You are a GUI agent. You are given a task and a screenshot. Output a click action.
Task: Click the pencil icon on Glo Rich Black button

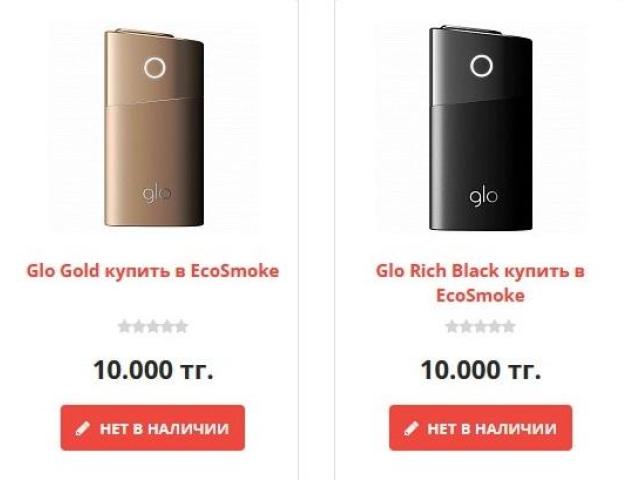(x=411, y=429)
